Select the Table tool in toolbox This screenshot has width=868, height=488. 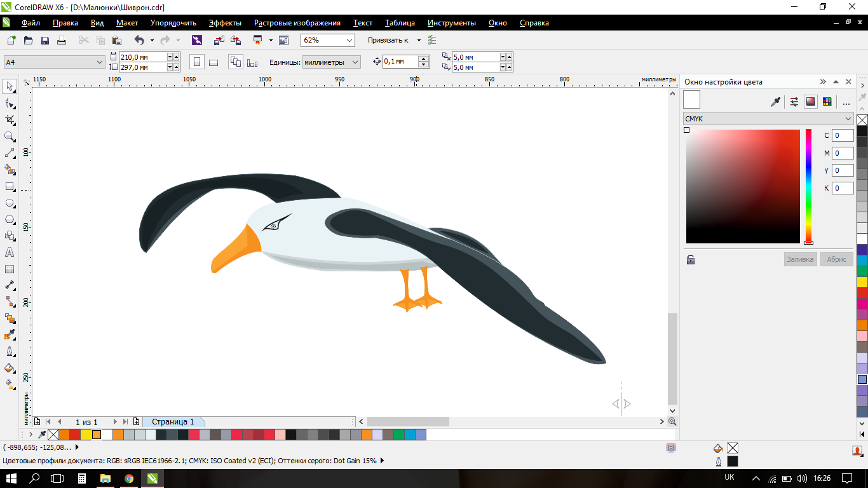(x=10, y=269)
